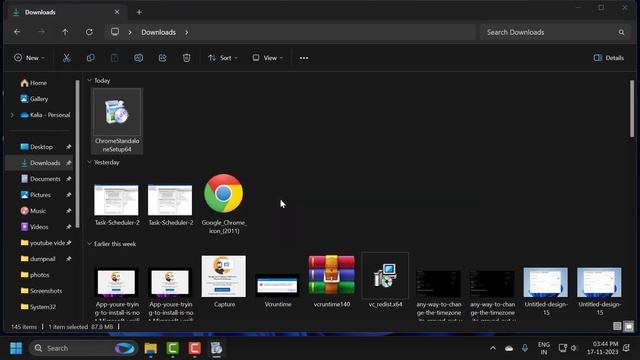The width and height of the screenshot is (640, 360).
Task: Click the green C app in taskbar
Action: (173, 348)
